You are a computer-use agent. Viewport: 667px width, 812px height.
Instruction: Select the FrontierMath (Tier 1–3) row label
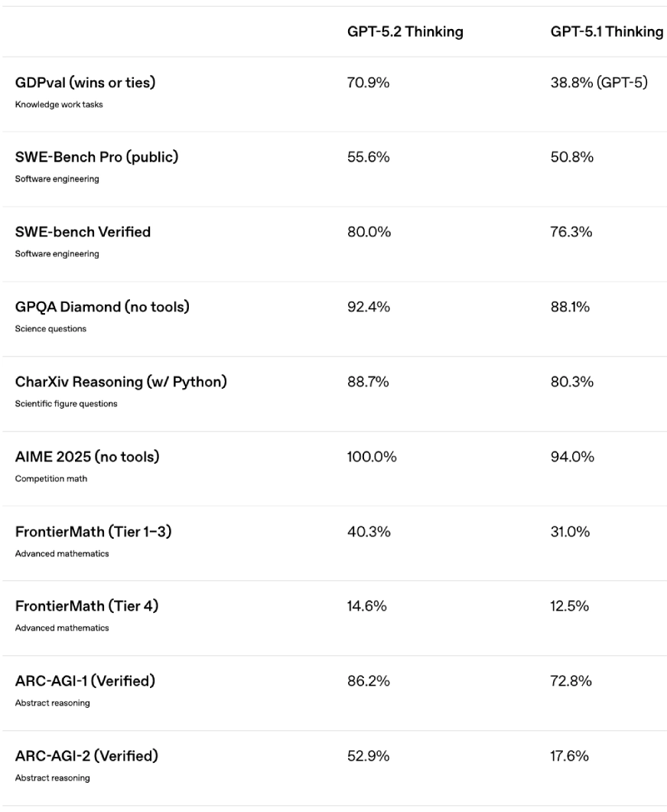click(93, 532)
